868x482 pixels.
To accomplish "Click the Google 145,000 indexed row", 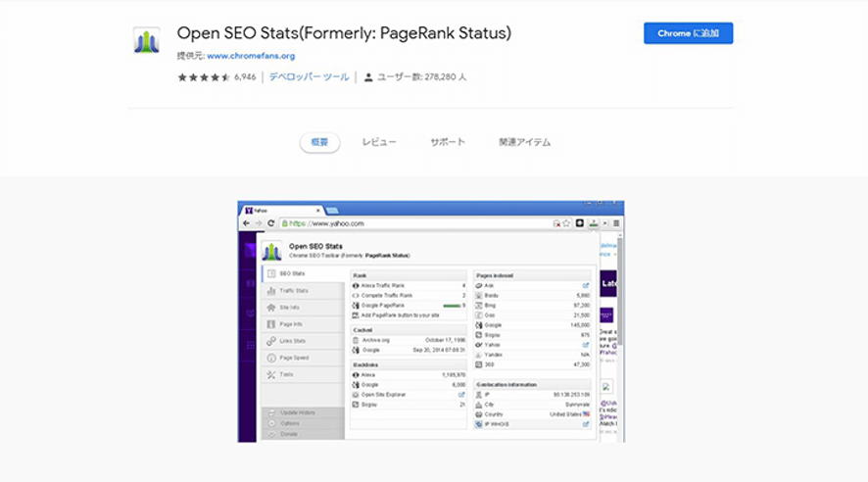I will coord(533,325).
